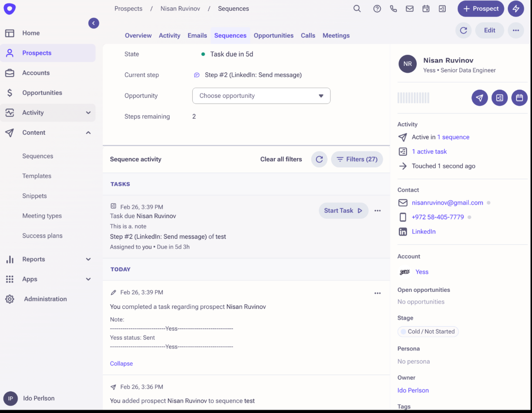Open the 1 sequence link
532x413 pixels.
454,137
